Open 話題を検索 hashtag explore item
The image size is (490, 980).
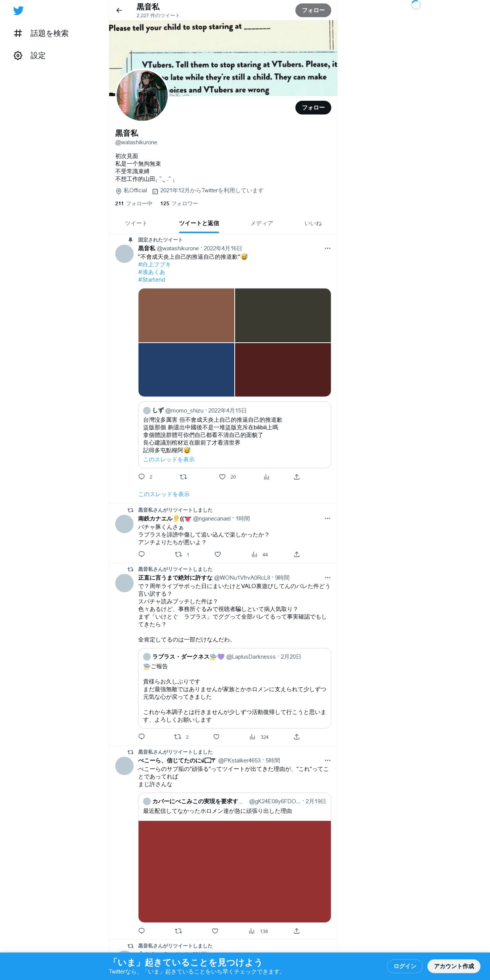[41, 34]
